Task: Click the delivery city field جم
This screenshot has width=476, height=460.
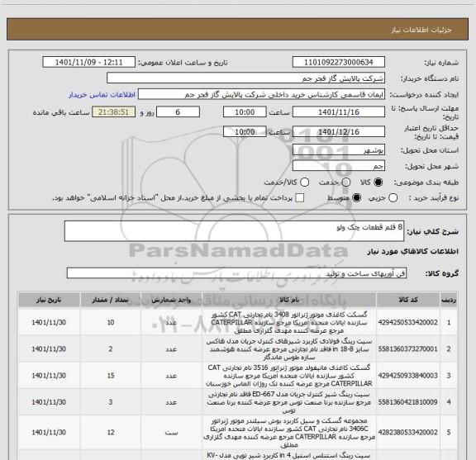Action: coord(339,166)
